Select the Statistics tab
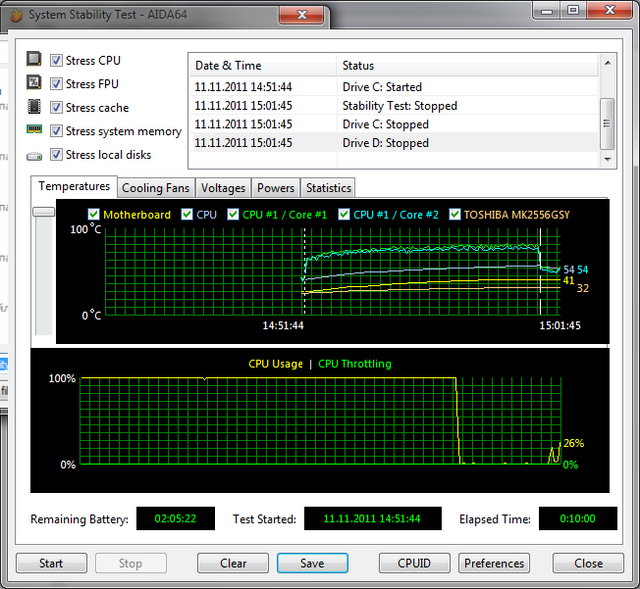The width and height of the screenshot is (640, 589). click(x=328, y=188)
